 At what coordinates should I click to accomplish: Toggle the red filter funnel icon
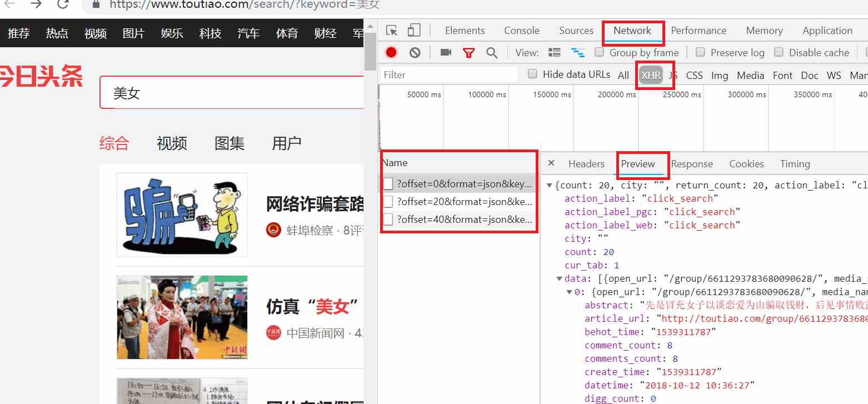pos(468,53)
